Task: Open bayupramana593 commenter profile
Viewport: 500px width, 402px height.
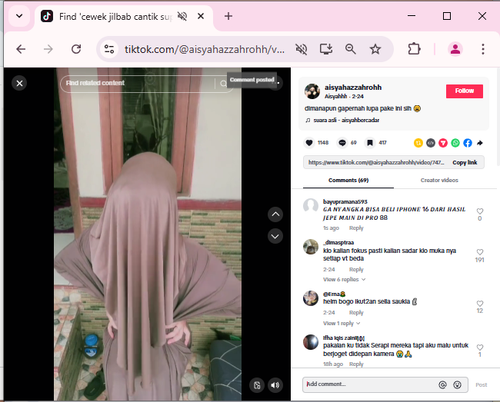Action: point(345,202)
